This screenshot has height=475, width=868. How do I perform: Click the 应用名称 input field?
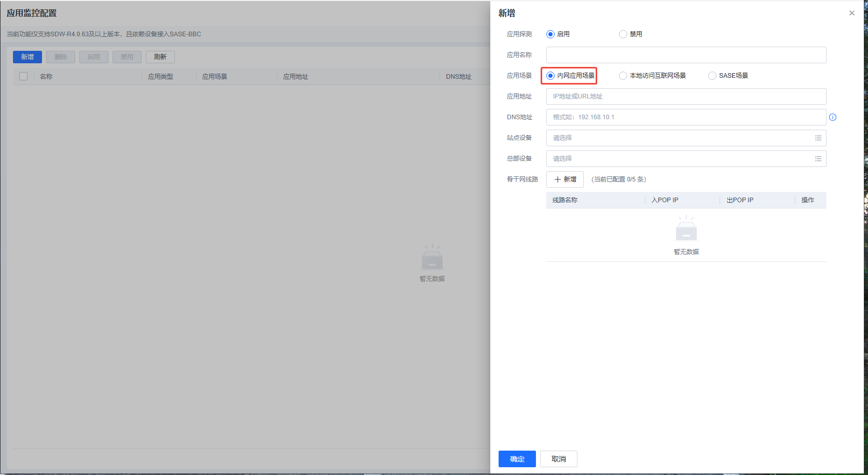point(686,55)
